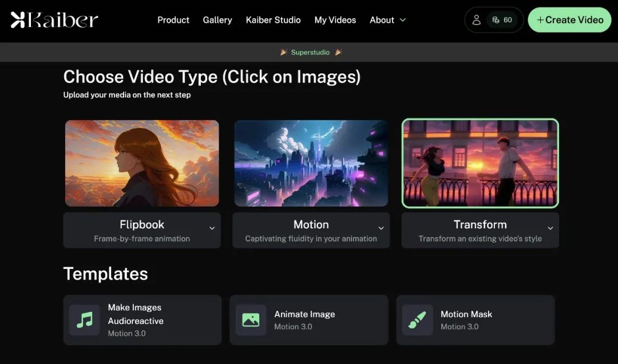Choose the Motion neon city thumbnail
Image resolution: width=618 pixels, height=364 pixels.
click(x=311, y=163)
